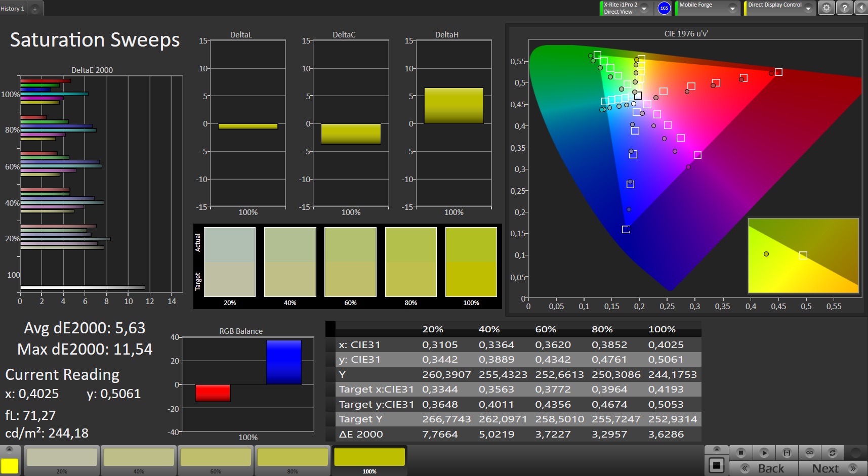Click the left-arrow collapse panel icon

pos(861,8)
